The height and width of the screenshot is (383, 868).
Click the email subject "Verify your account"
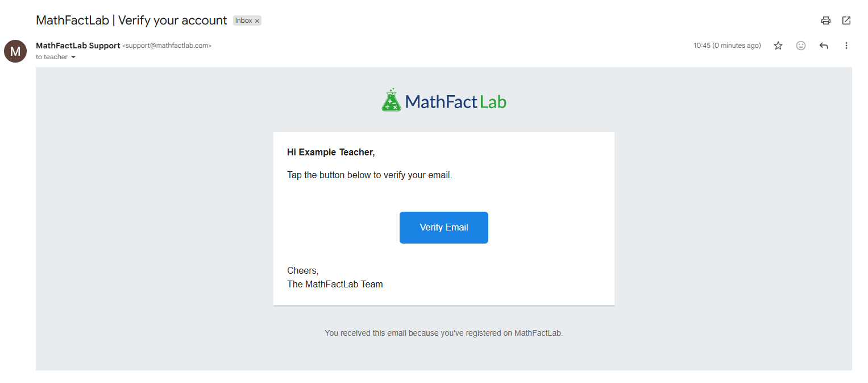coord(173,20)
